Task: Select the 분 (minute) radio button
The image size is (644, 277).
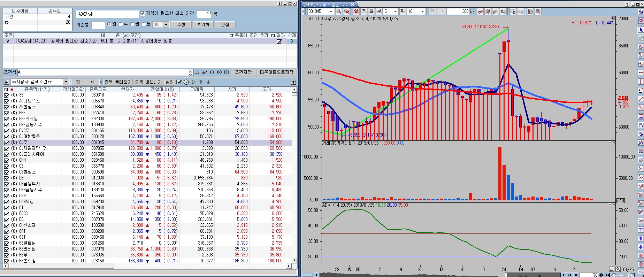Action: pyautogui.click(x=144, y=24)
